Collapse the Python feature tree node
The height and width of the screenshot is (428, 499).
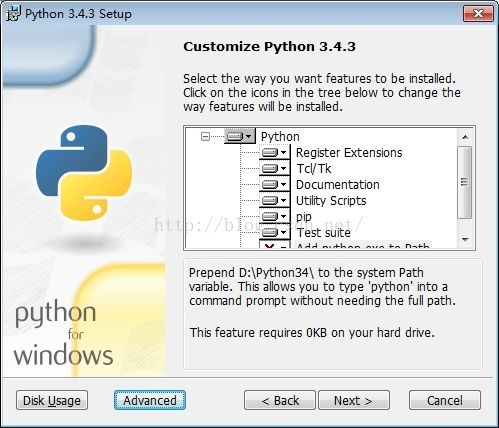206,136
